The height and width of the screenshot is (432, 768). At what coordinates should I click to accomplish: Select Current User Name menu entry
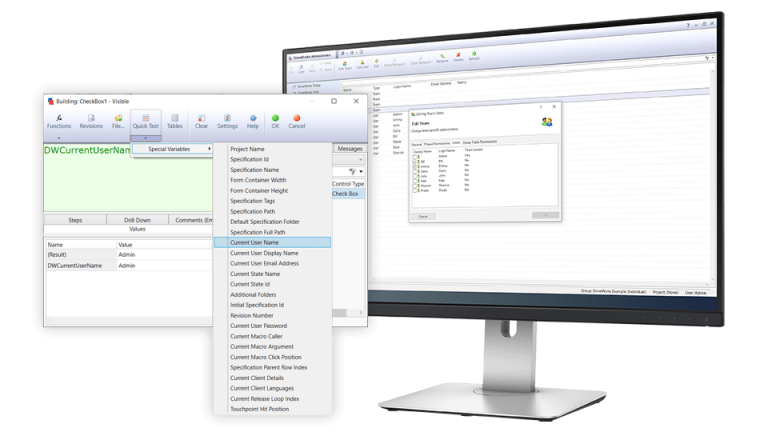tap(272, 242)
